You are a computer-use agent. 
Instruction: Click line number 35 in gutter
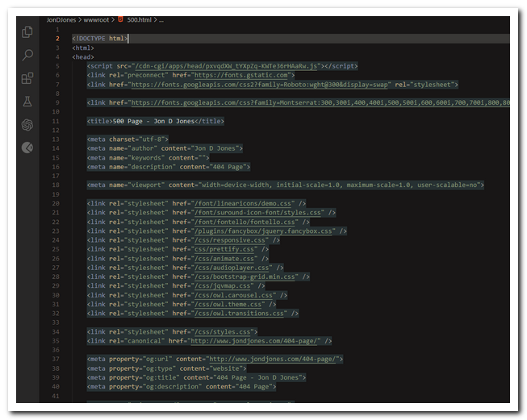tap(56, 341)
